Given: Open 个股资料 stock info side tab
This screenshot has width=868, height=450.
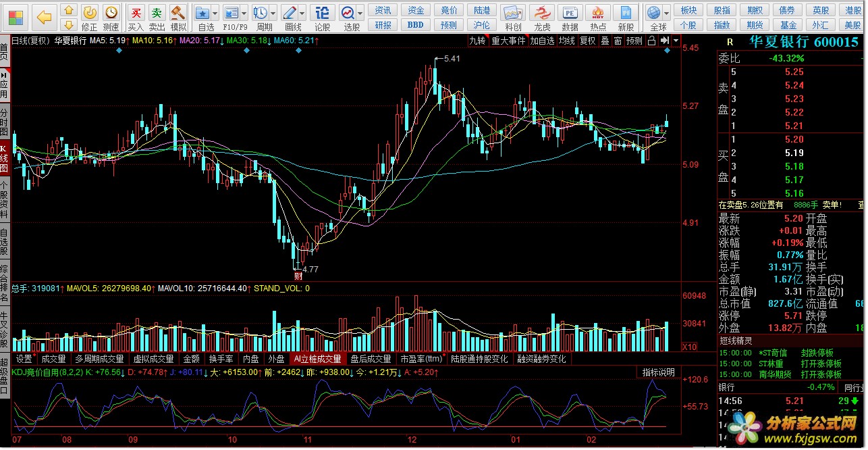Looking at the screenshot, I should 4,200.
